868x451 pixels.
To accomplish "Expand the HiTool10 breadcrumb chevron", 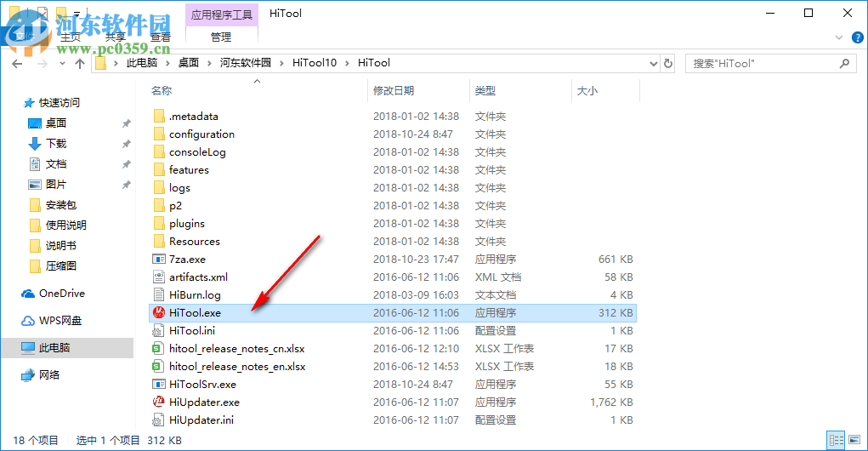I will click(x=347, y=63).
